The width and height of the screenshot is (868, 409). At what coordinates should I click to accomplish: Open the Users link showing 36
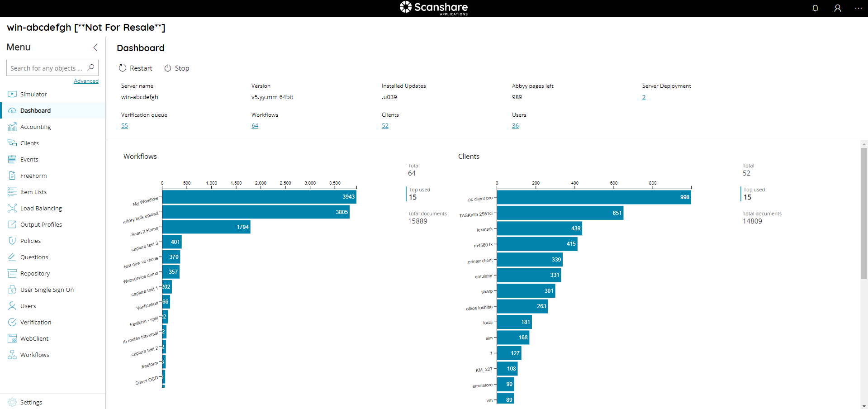pos(515,125)
